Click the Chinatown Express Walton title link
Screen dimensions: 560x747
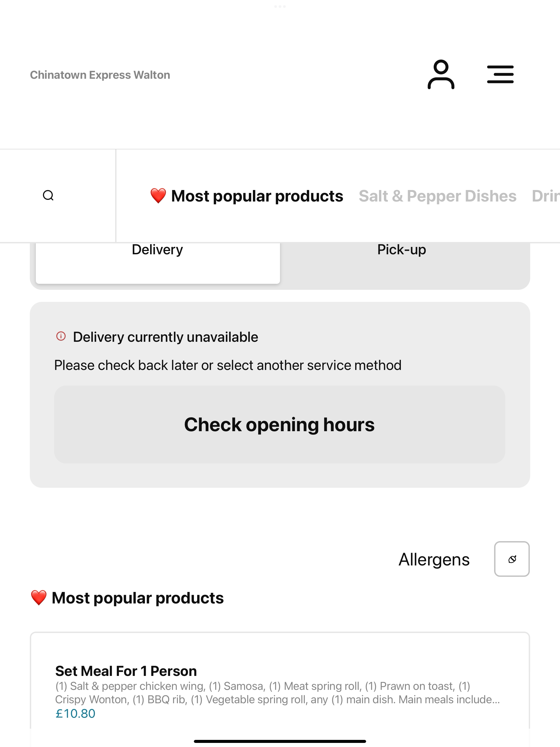point(100,75)
